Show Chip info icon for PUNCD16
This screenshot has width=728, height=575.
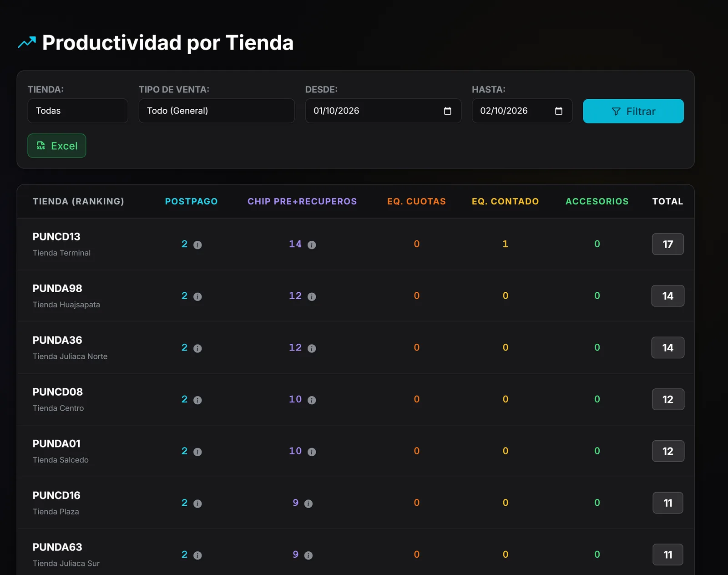coord(308,504)
